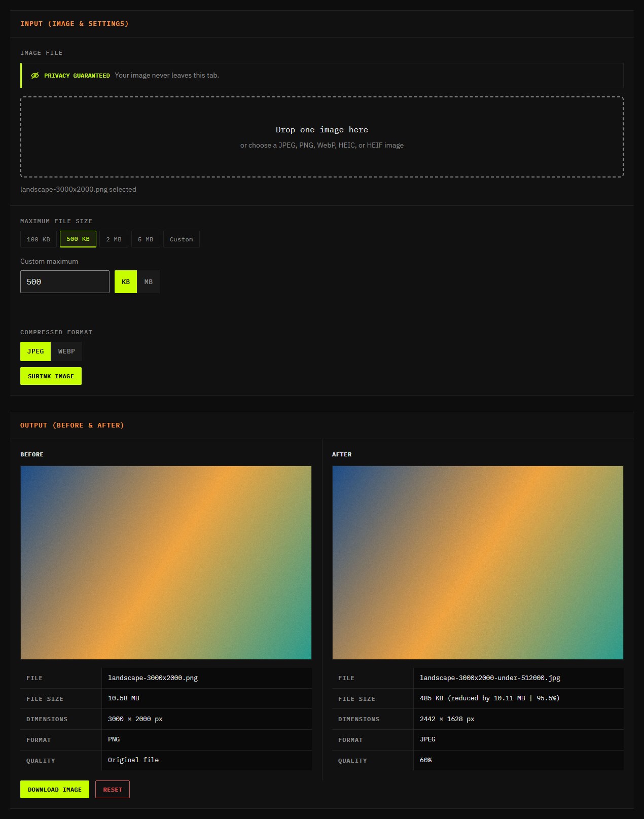Select the 100 KB size preset
Viewport: 644px width, 819px height.
pyautogui.click(x=39, y=239)
